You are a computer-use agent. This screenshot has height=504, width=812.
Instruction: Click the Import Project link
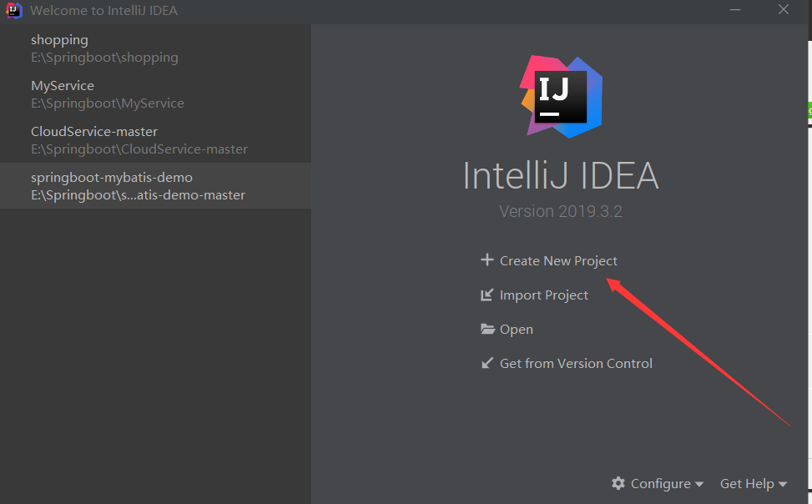click(x=543, y=295)
